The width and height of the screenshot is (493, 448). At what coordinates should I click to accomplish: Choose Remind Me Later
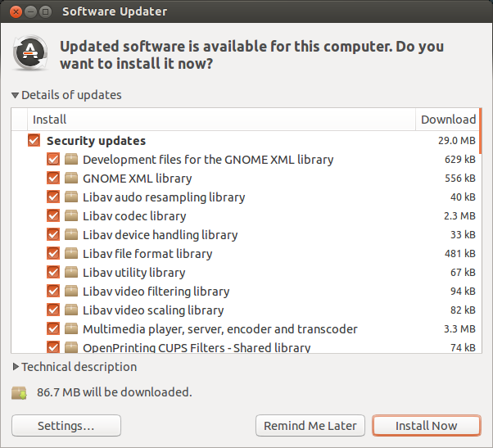[310, 426]
